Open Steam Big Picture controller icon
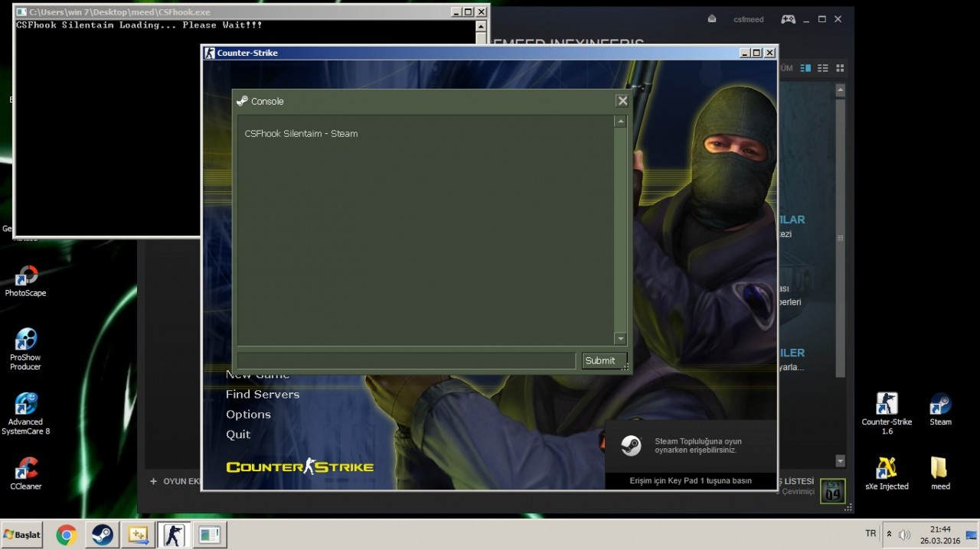980x550 pixels. pyautogui.click(x=788, y=19)
